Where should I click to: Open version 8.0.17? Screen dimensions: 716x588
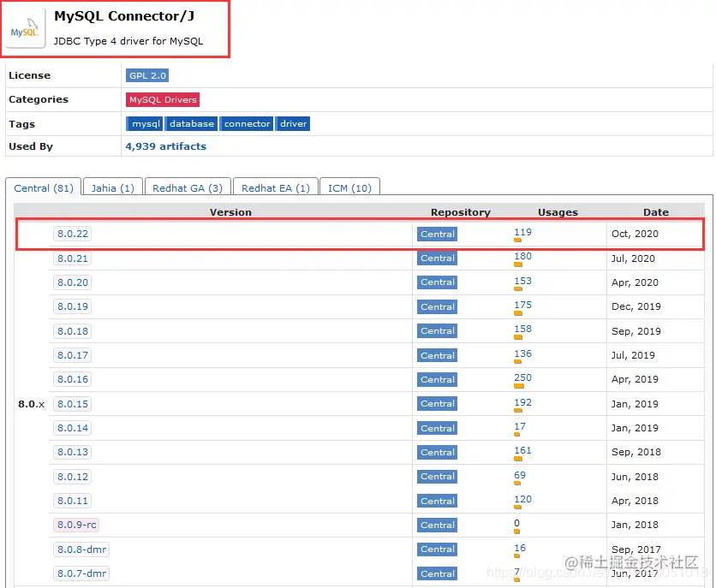(72, 355)
